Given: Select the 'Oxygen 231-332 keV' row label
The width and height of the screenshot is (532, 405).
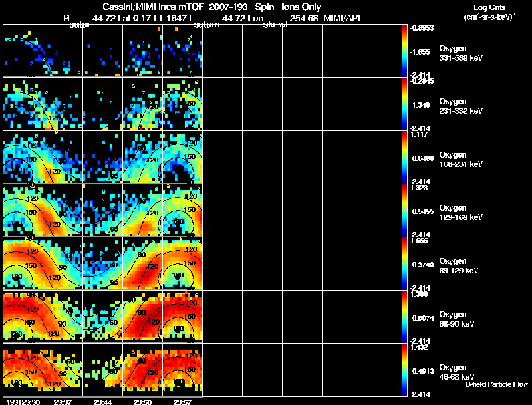Looking at the screenshot, I should pyautogui.click(x=461, y=106).
